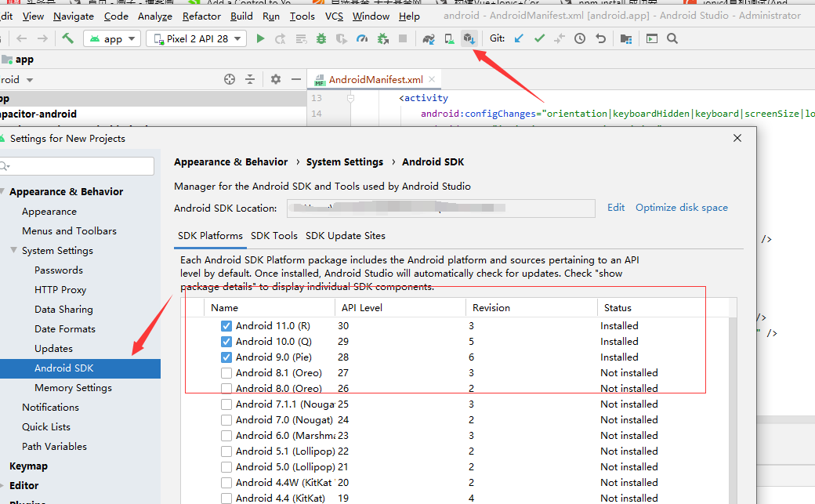Select Memory Settings in settings tree

click(74, 387)
